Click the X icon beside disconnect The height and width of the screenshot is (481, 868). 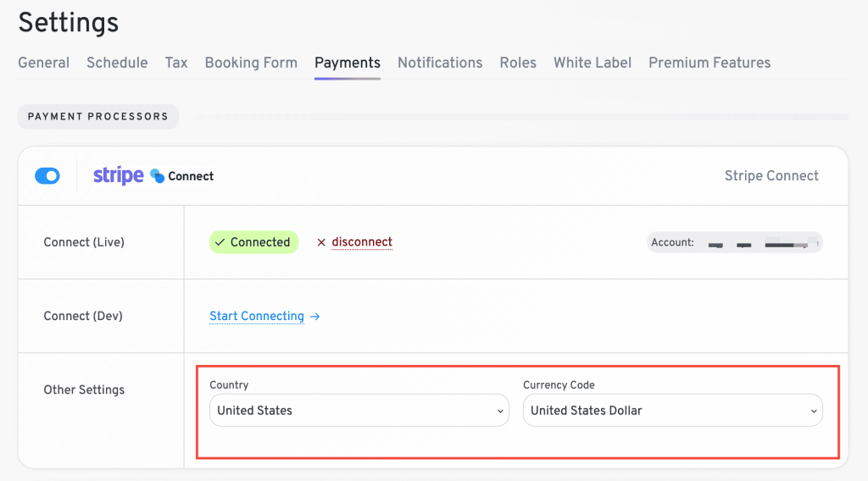(x=321, y=242)
